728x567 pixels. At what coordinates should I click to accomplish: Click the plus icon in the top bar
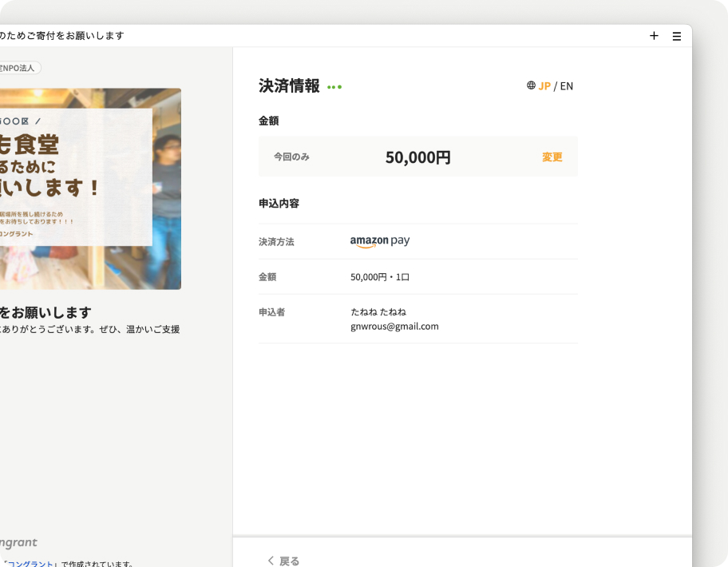click(x=654, y=36)
